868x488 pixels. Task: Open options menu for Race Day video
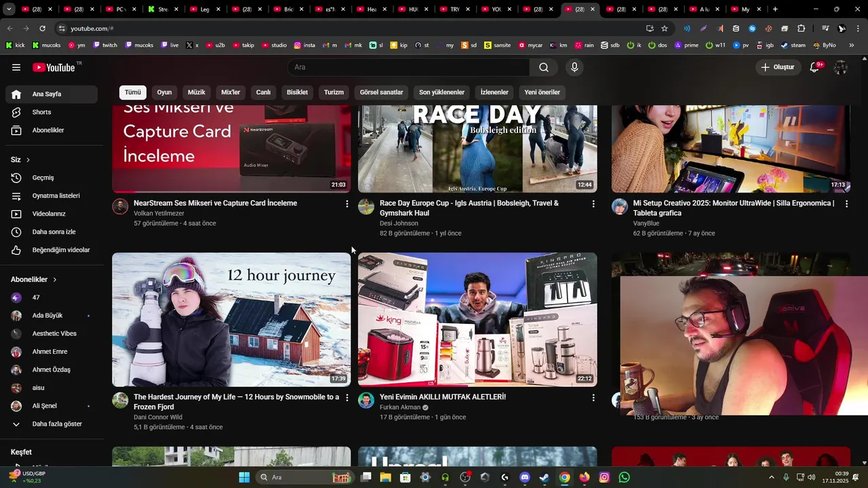click(593, 204)
